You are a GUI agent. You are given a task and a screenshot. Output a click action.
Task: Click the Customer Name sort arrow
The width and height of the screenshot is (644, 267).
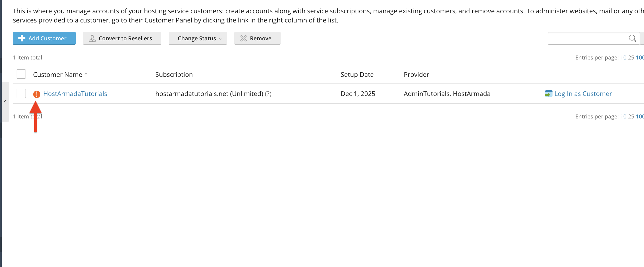86,75
